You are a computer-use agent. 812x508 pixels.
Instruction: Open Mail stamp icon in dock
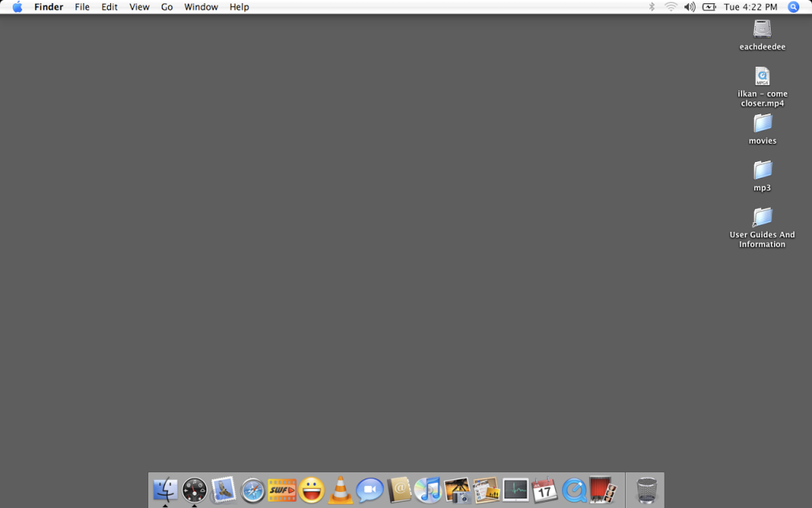click(x=224, y=489)
